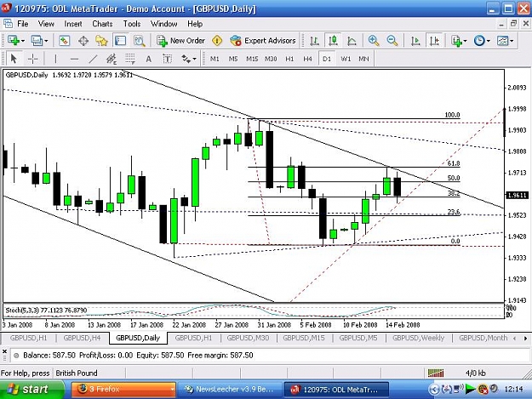This screenshot has width=532, height=399.
Task: Click the Stoch(5,3,3) indicator label
Action: (x=46, y=311)
